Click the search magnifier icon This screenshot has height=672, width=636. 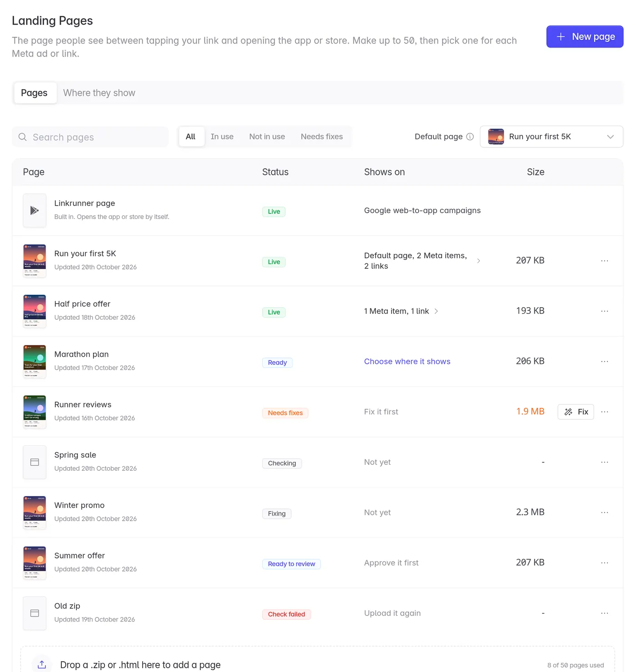22,137
